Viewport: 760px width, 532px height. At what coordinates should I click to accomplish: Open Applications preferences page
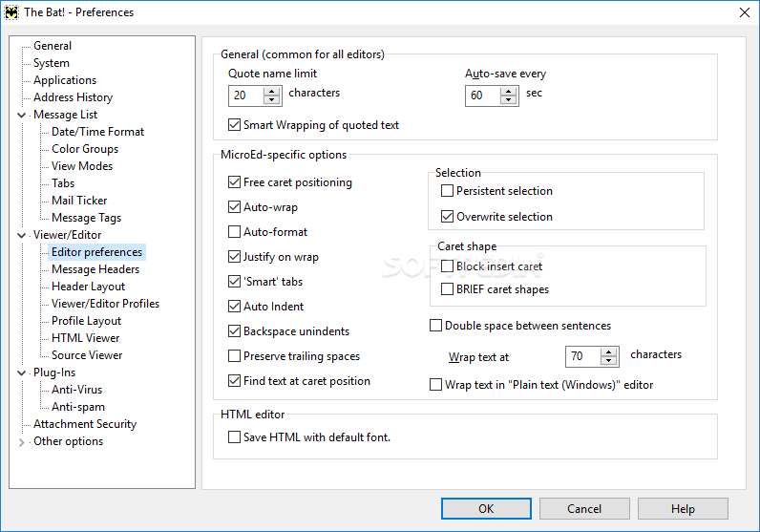(x=65, y=80)
